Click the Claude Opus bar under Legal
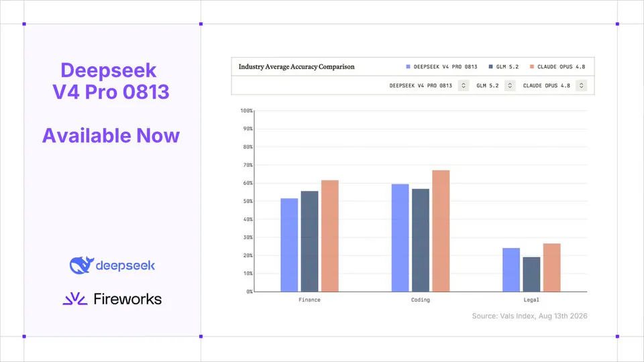Viewport: 644px width, 362px height. point(551,267)
